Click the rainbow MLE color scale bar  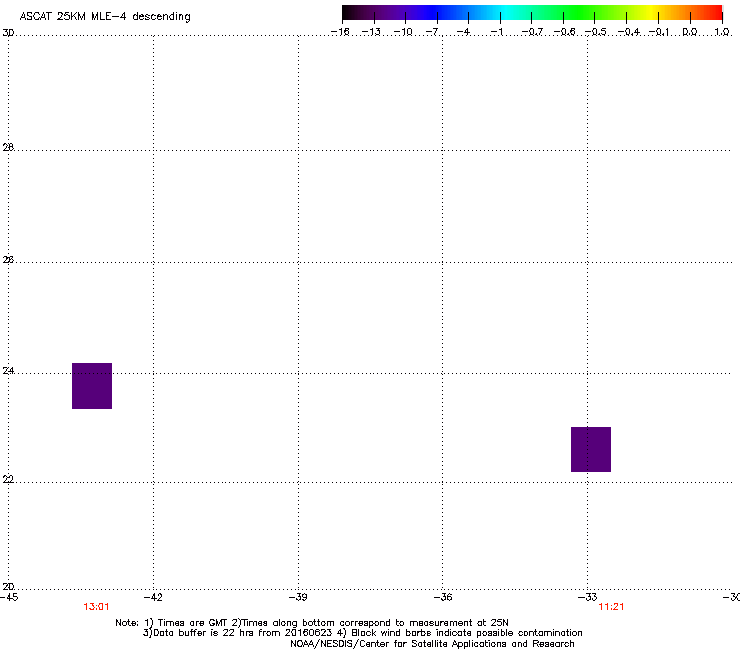[x=532, y=13]
